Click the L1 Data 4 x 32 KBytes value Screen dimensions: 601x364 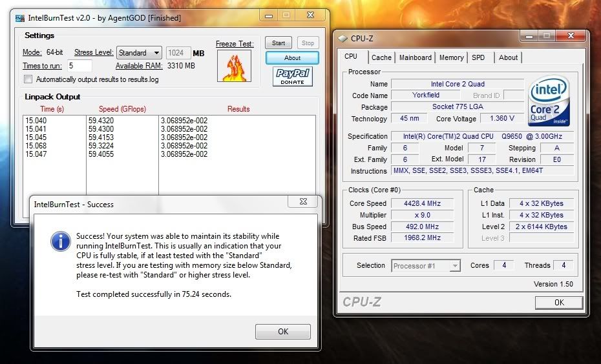click(541, 203)
